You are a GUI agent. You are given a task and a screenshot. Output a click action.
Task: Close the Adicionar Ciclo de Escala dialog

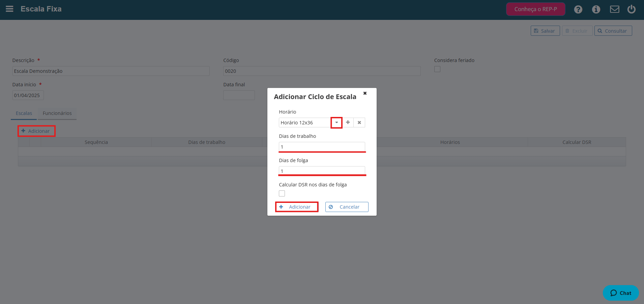(x=365, y=93)
